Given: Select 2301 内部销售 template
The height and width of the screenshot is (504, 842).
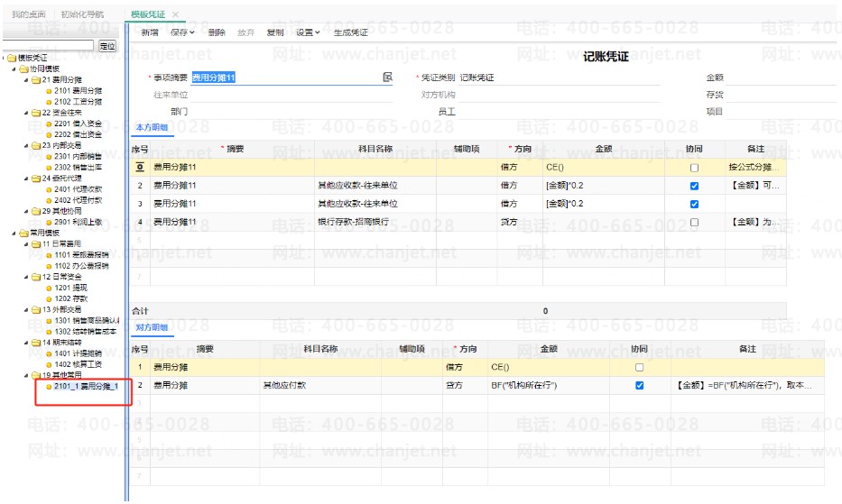Looking at the screenshot, I should (78, 156).
